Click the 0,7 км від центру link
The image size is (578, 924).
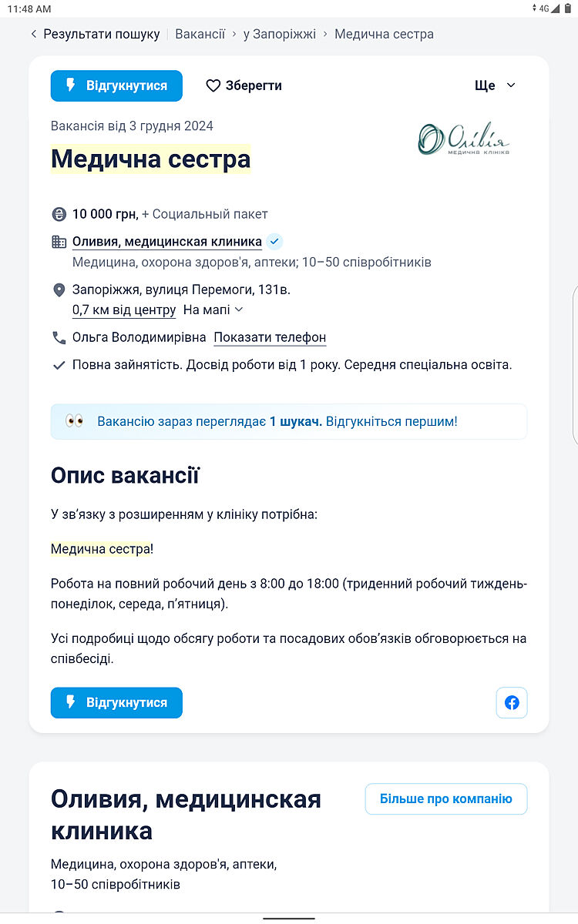pos(124,310)
